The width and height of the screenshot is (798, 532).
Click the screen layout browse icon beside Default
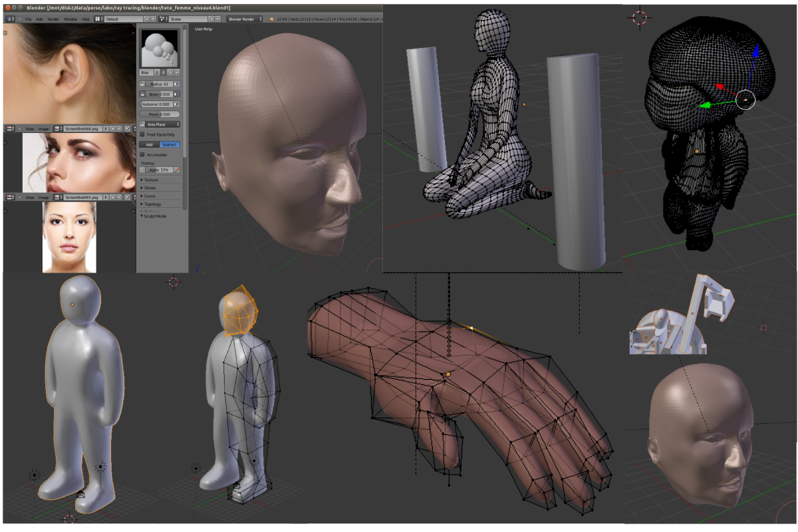point(98,19)
